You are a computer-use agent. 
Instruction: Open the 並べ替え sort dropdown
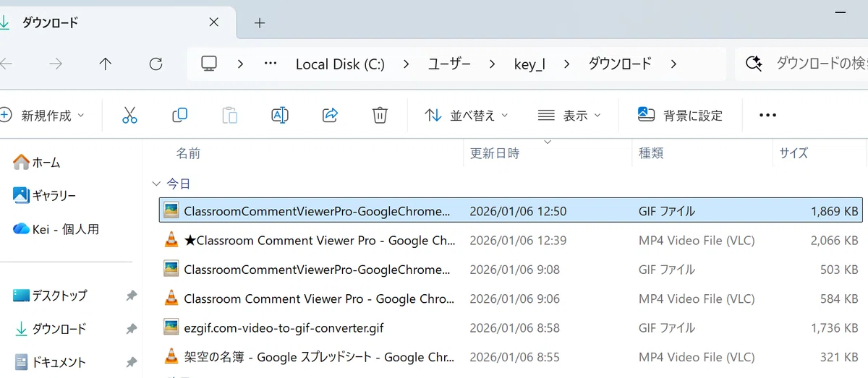coord(466,115)
